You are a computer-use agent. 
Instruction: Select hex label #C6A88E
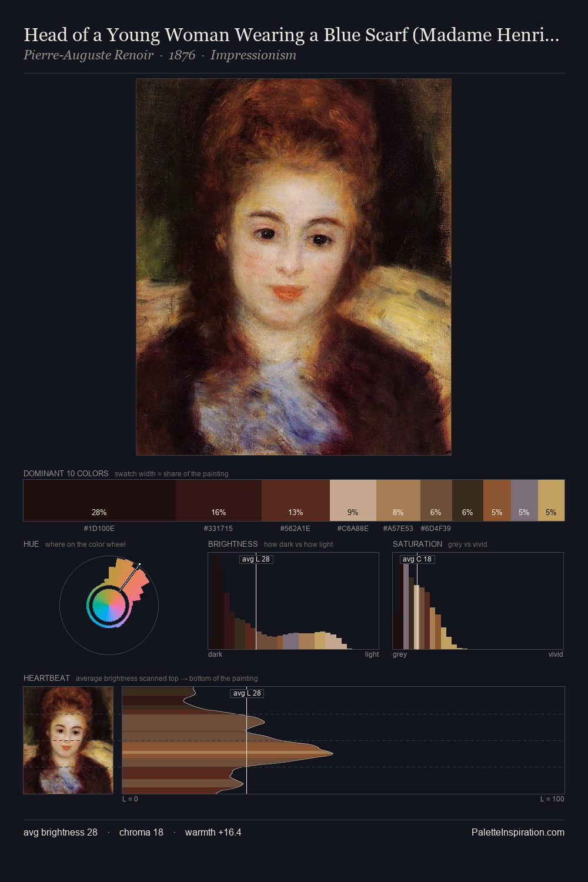coord(353,529)
